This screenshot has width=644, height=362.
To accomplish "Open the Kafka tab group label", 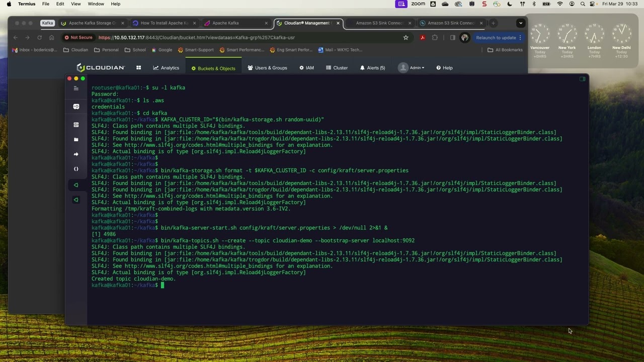I will pos(47,23).
